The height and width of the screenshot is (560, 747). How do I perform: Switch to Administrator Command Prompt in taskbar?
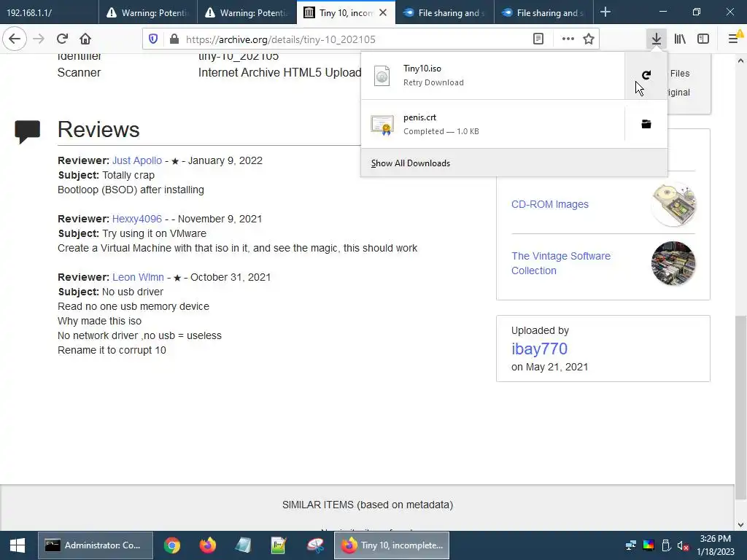(x=96, y=545)
